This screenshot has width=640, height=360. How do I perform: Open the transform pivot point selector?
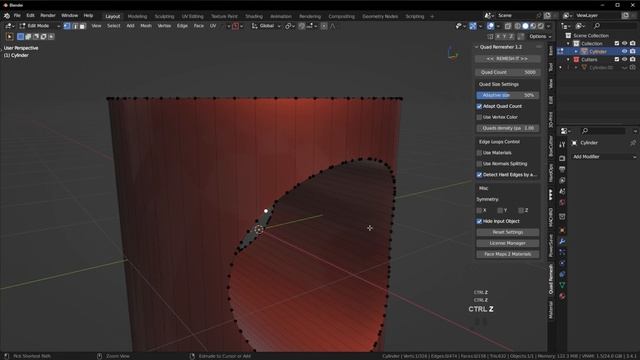point(289,26)
